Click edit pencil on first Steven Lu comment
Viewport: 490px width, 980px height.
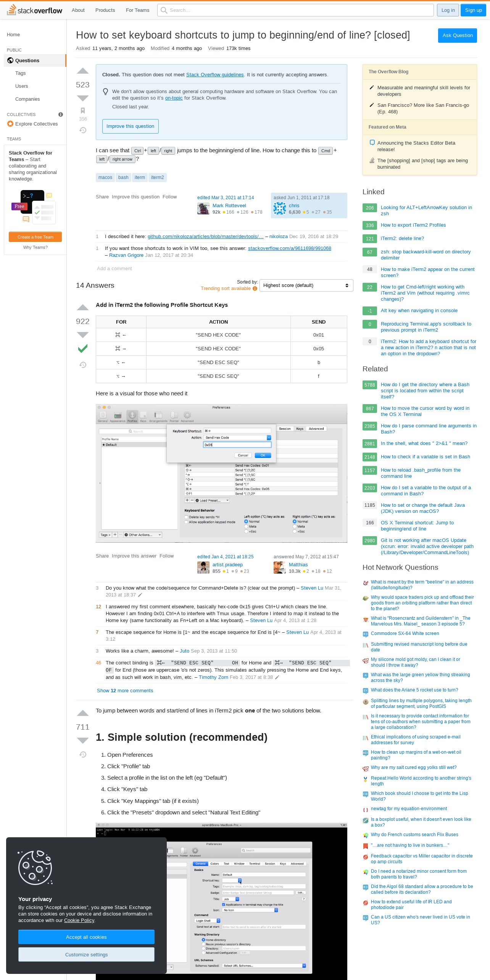coord(140,595)
